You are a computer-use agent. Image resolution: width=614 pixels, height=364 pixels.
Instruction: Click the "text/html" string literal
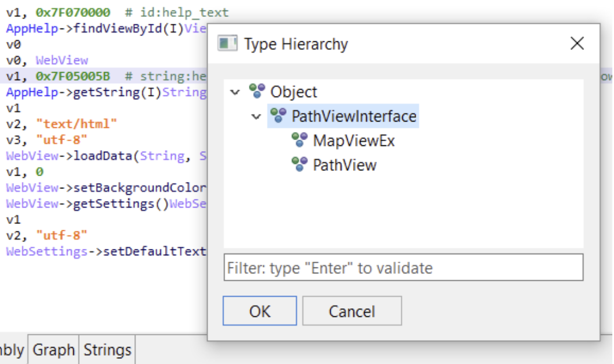coord(76,124)
